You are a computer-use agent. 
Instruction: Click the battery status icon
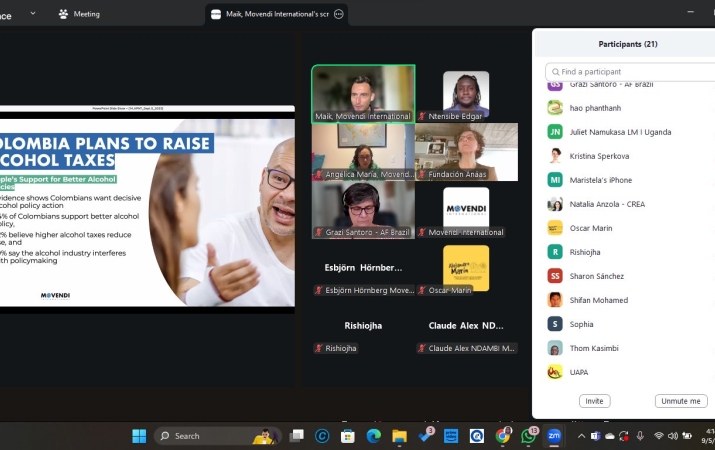(687, 436)
